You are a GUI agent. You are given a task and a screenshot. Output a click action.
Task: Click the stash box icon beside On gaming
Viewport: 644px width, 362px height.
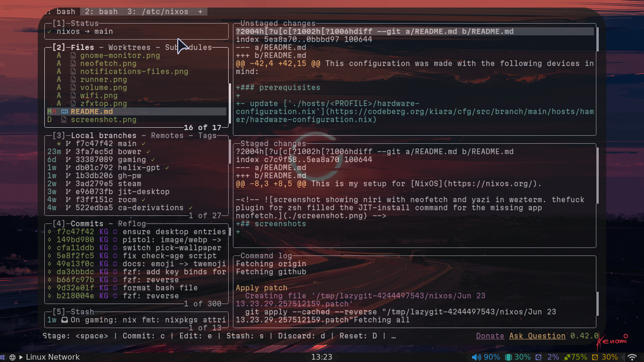point(64,320)
